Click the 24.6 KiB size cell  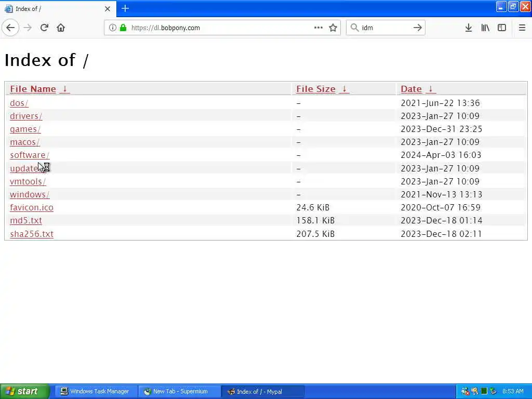coord(313,207)
